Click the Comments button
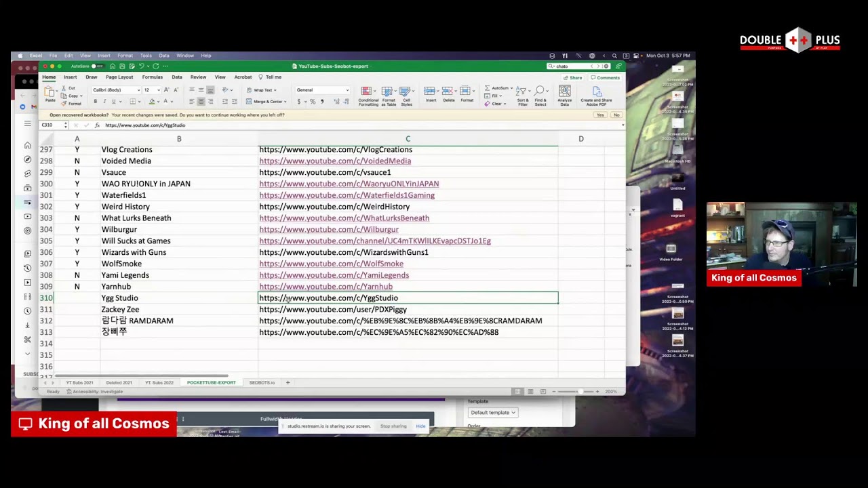The width and height of the screenshot is (868, 488). click(x=606, y=77)
